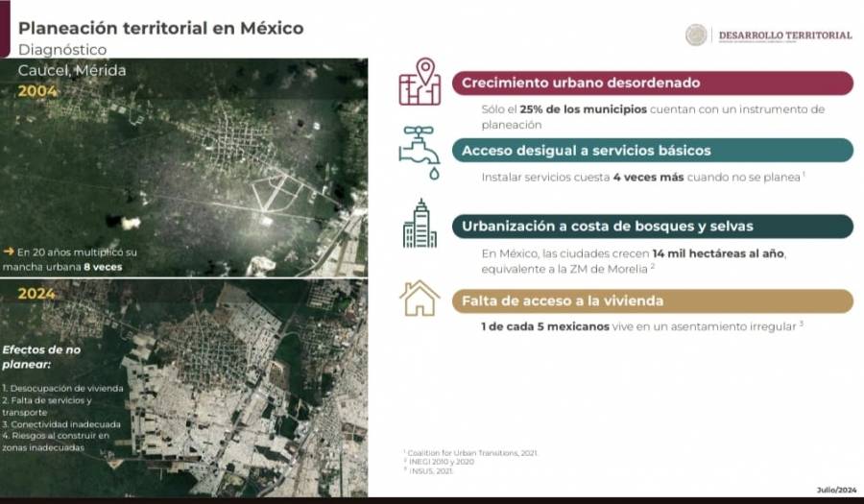Image resolution: width=864 pixels, height=504 pixels.
Task: Click '4. Riesgos al construir' item
Action: tap(56, 442)
